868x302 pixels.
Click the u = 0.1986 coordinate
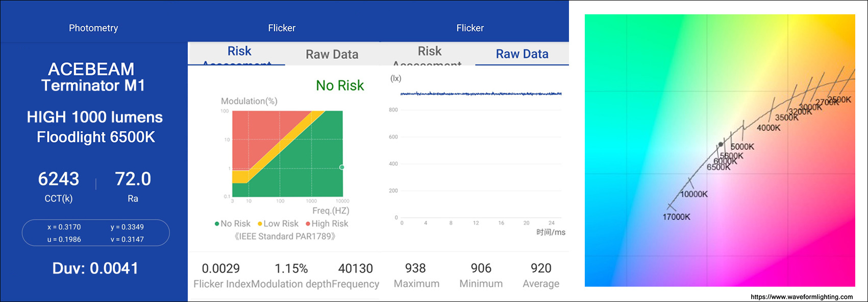(x=64, y=239)
